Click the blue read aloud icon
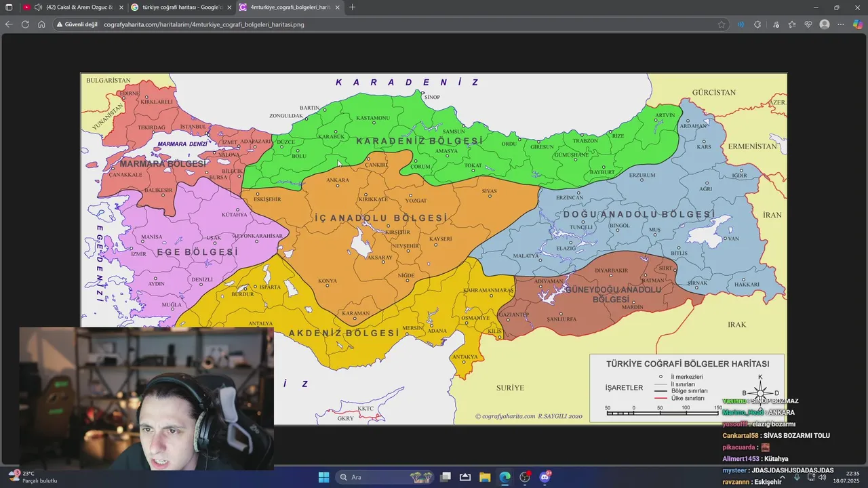The height and width of the screenshot is (488, 868). point(741,24)
